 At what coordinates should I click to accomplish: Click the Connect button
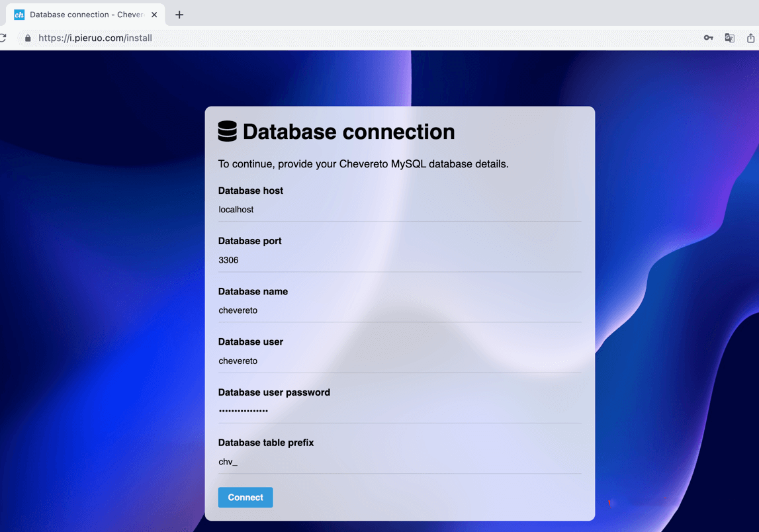click(x=246, y=497)
